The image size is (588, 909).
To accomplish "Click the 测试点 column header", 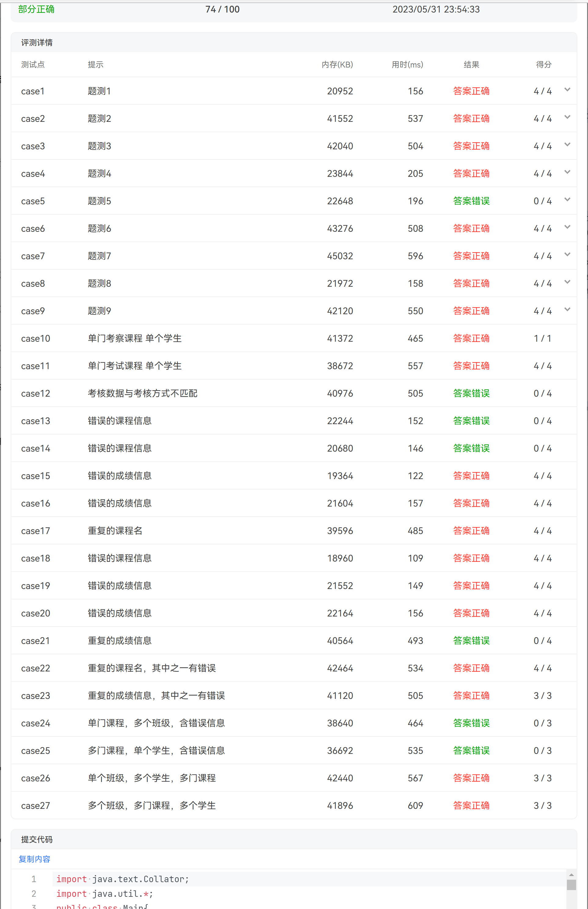I will [x=33, y=64].
